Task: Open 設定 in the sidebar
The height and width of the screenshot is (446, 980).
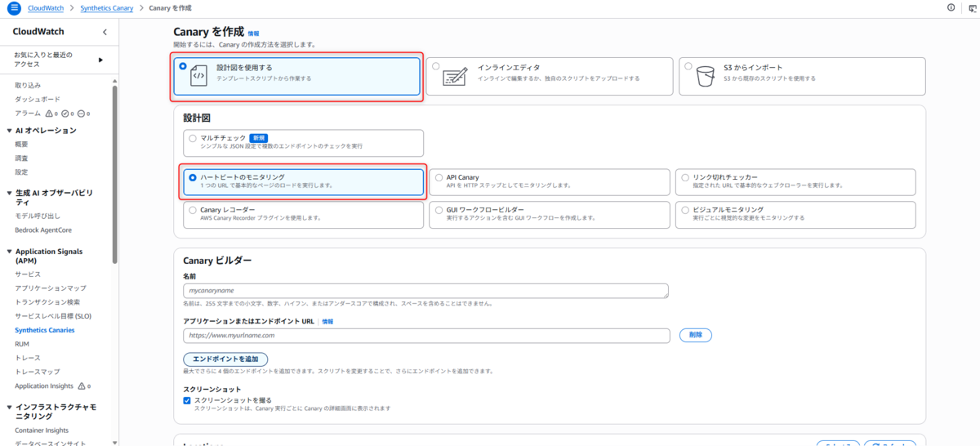Action: coord(21,172)
